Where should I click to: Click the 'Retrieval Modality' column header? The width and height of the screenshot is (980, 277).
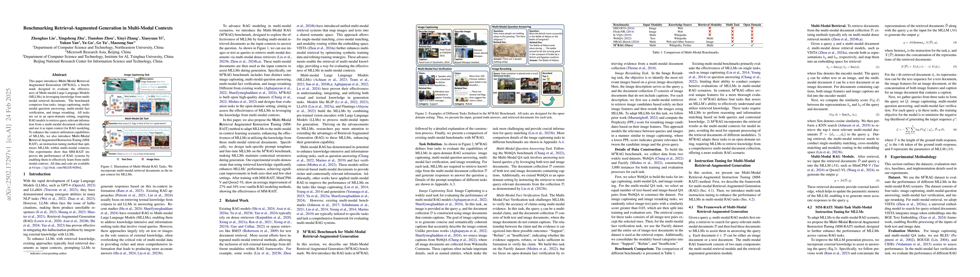click(x=710, y=25)
